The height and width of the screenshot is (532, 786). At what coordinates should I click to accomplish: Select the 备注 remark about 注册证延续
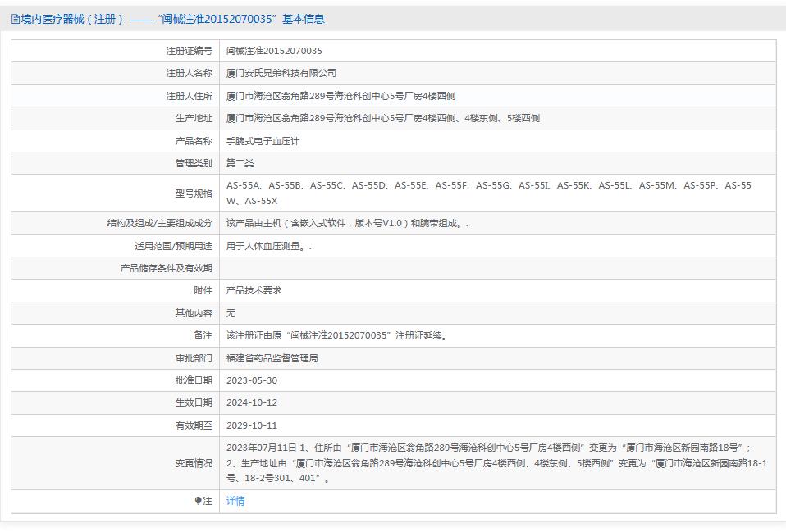click(x=336, y=335)
